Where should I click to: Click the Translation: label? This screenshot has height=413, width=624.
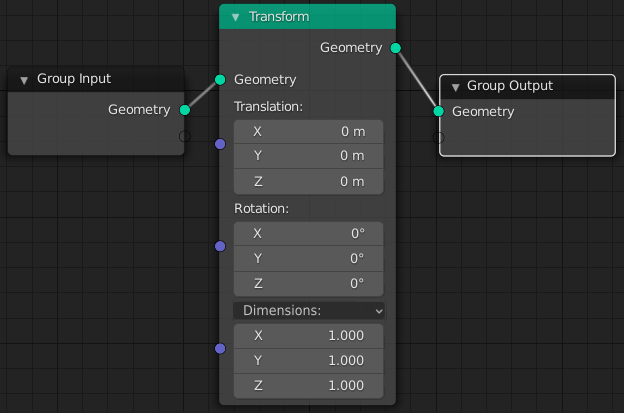(268, 107)
